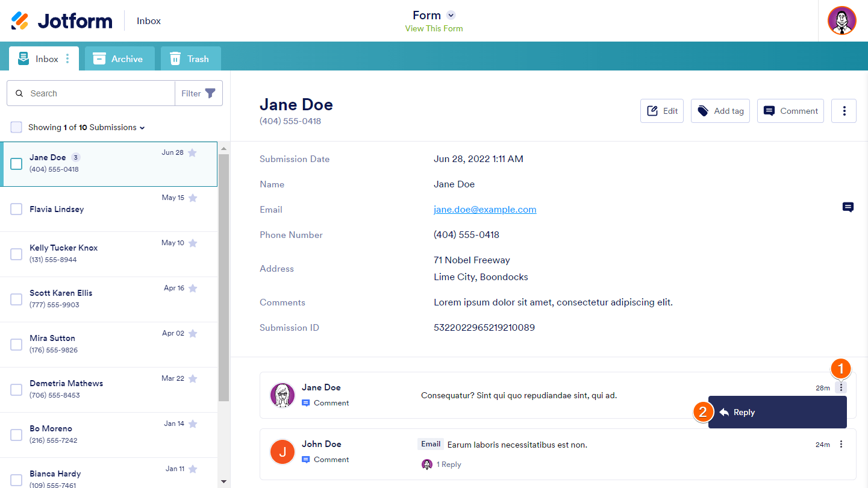Click the Consequatur comment text
This screenshot has height=488, width=868.
[519, 396]
